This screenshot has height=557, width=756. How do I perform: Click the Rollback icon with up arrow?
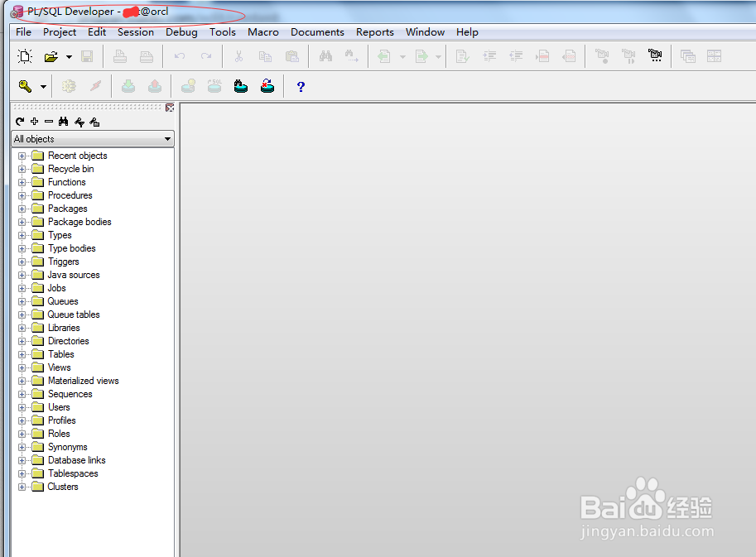point(155,86)
